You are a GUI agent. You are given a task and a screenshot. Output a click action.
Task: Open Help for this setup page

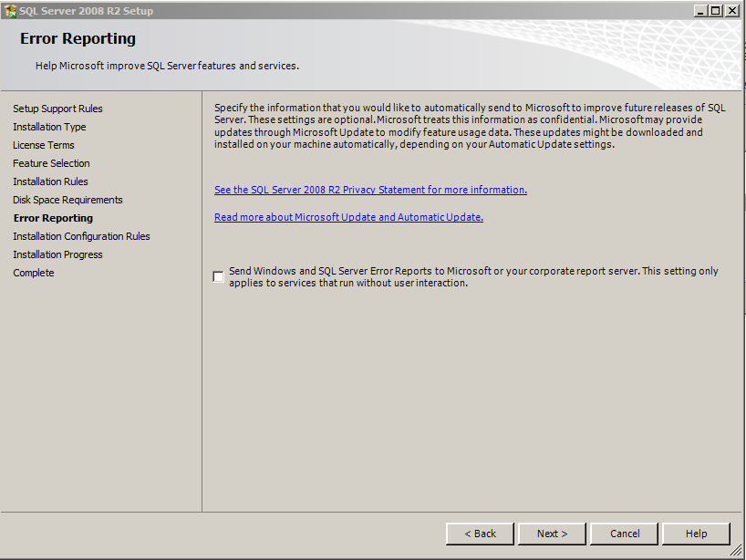696,534
